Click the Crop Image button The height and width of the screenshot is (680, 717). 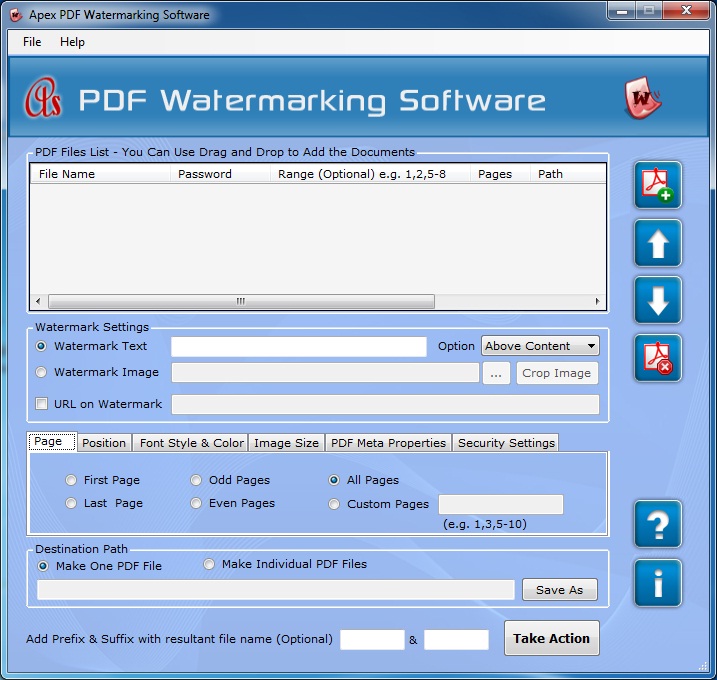point(557,373)
